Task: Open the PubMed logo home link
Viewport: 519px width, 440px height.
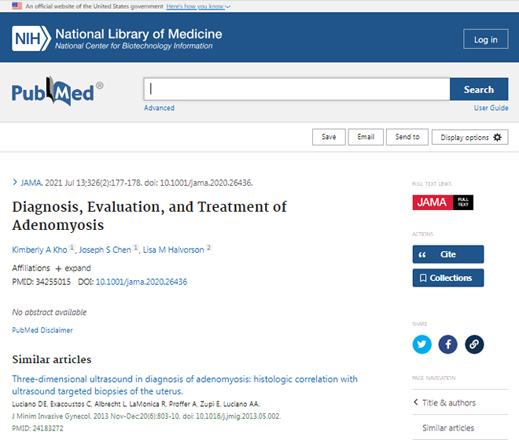Action: pos(57,91)
